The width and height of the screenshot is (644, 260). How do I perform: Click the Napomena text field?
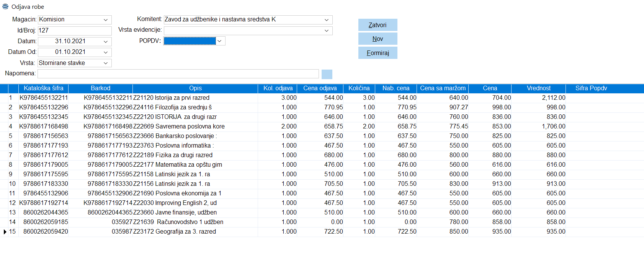pos(178,74)
